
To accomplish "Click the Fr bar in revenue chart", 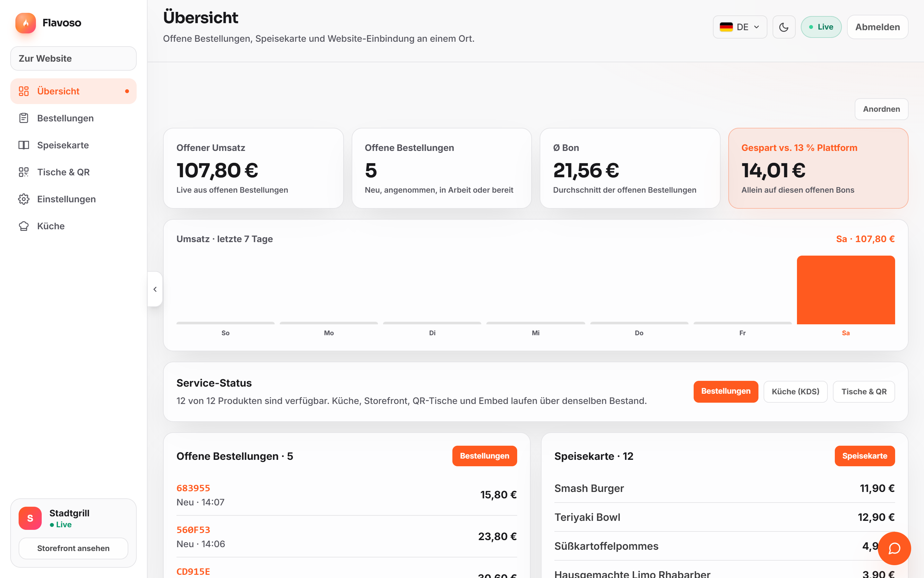I will (x=743, y=323).
